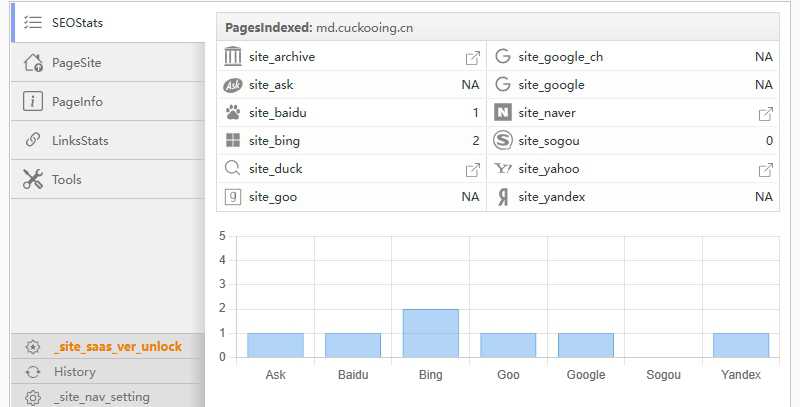Switch to SEOStats tab
Viewport: 800px width, 407px height.
click(77, 22)
